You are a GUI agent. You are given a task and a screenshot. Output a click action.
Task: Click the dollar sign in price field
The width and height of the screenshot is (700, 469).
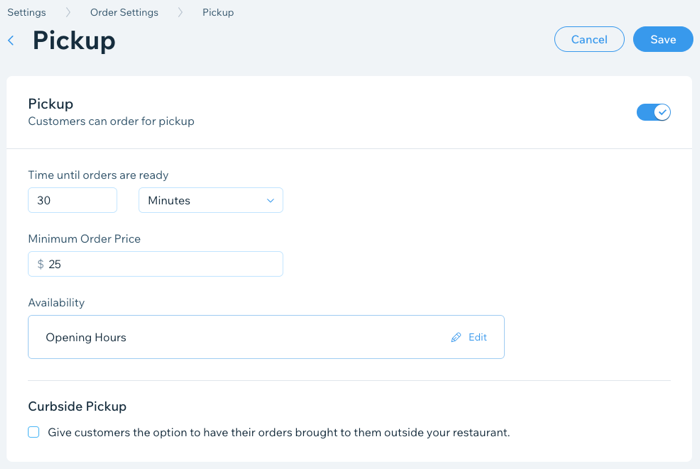tap(40, 265)
